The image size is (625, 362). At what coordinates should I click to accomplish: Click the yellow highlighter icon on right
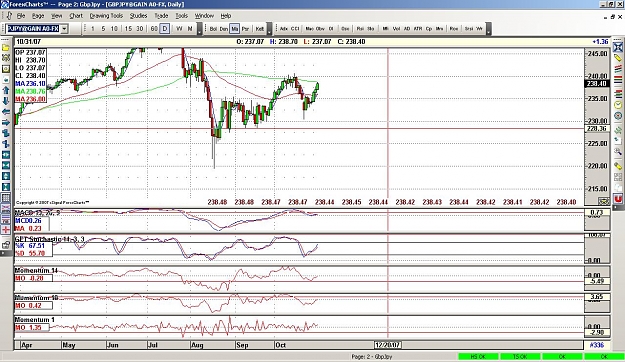point(618,165)
